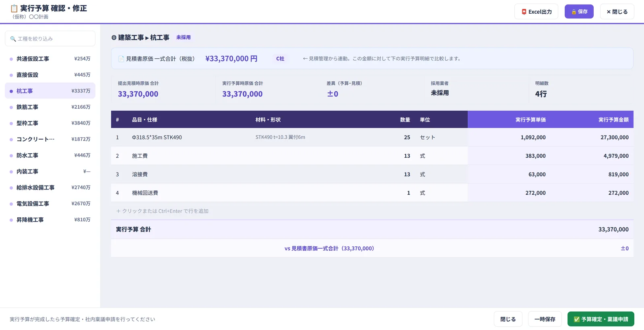Edit item cell Φ318.5*35m STK490
This screenshot has height=330, width=644.
tap(157, 137)
